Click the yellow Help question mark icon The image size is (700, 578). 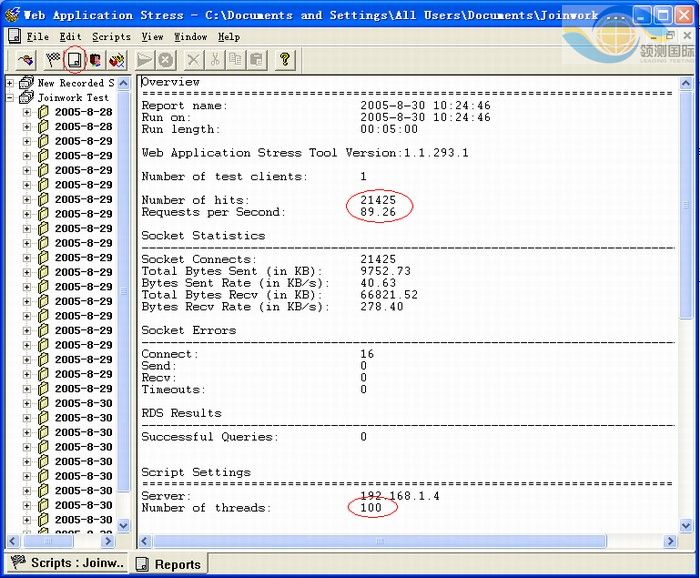tap(285, 59)
